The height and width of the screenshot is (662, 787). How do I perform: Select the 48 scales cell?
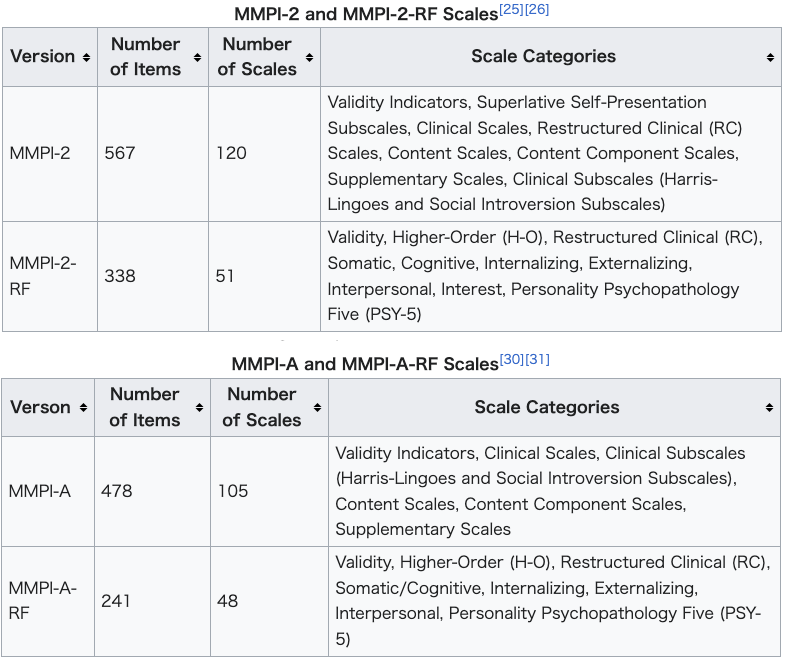pos(270,601)
